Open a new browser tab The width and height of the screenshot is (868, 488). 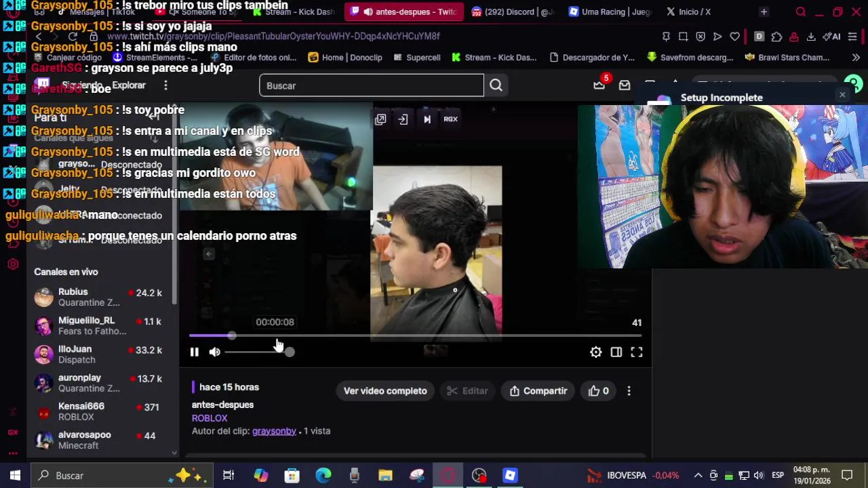coord(764,12)
